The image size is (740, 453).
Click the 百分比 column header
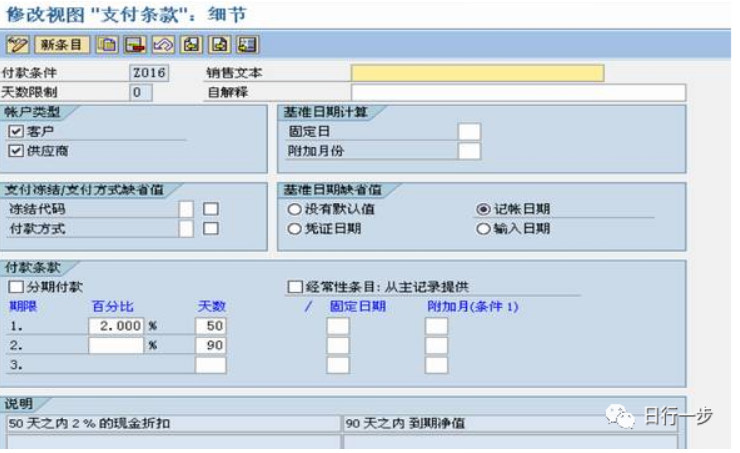click(113, 306)
